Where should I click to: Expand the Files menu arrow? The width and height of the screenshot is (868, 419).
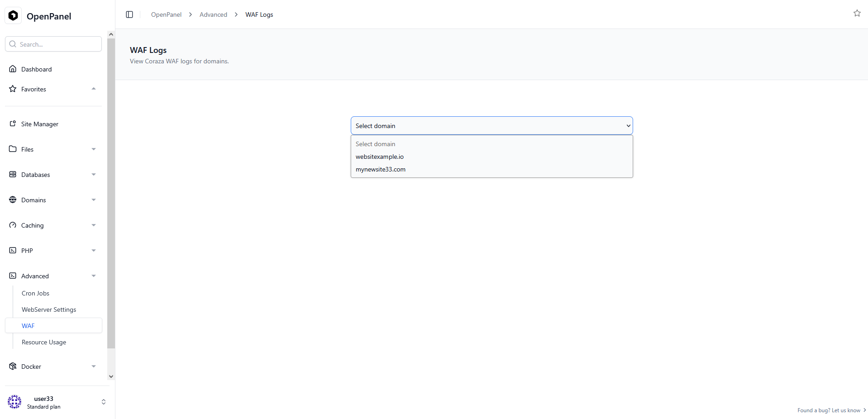point(94,149)
